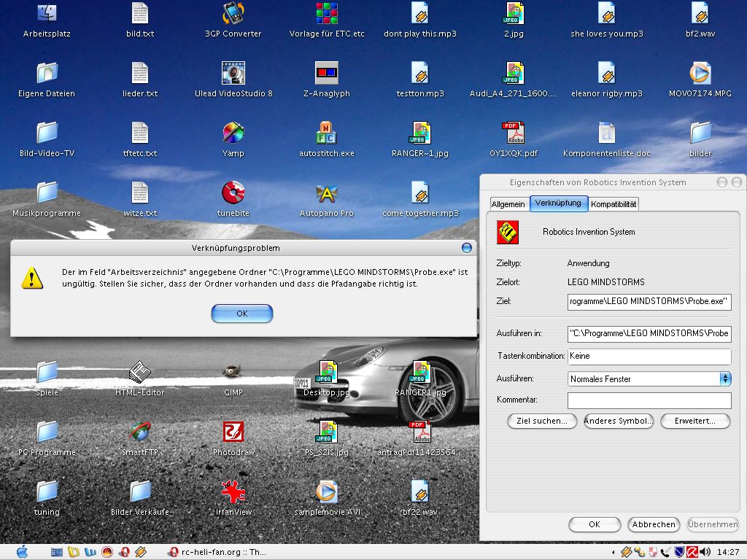Click the empty Kommentar field
This screenshot has height=560, width=747.
tap(649, 400)
